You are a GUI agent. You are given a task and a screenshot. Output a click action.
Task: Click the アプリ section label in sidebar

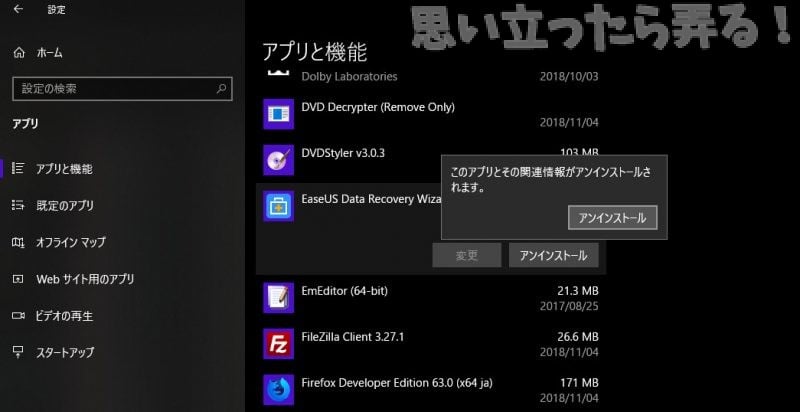point(26,124)
